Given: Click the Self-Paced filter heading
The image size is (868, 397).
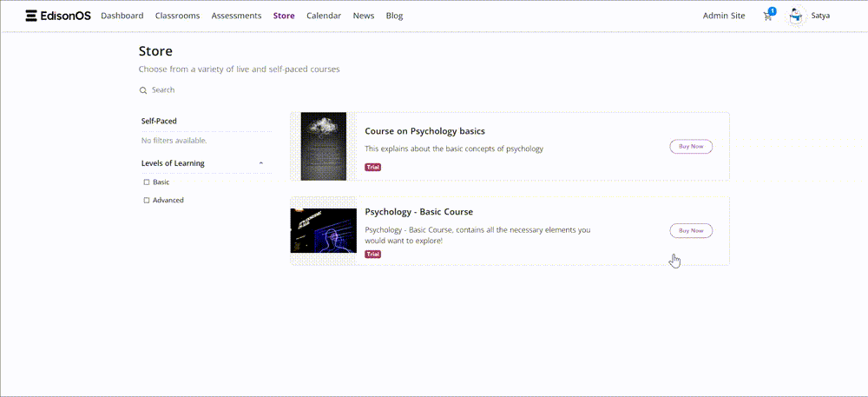Looking at the screenshot, I should (159, 122).
